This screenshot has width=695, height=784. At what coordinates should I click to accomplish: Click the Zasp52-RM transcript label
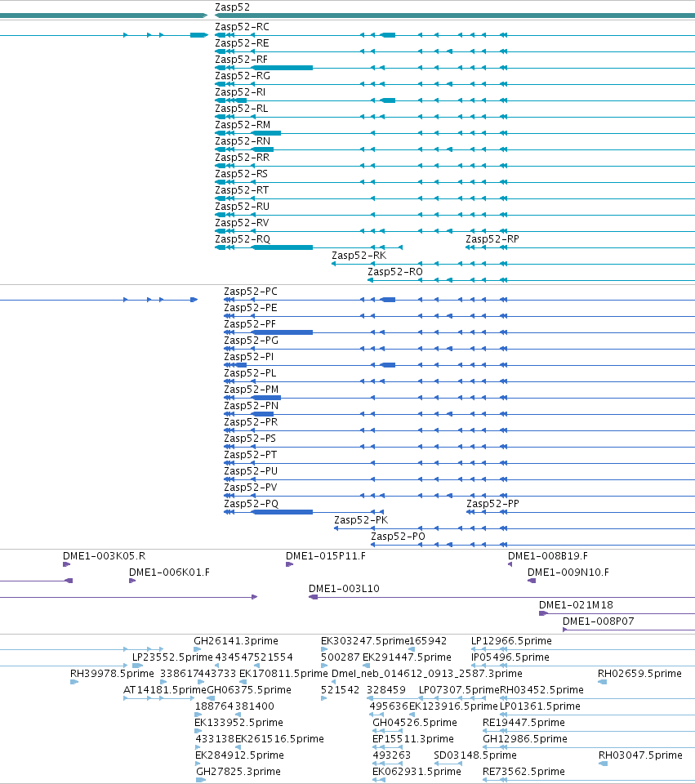click(243, 125)
